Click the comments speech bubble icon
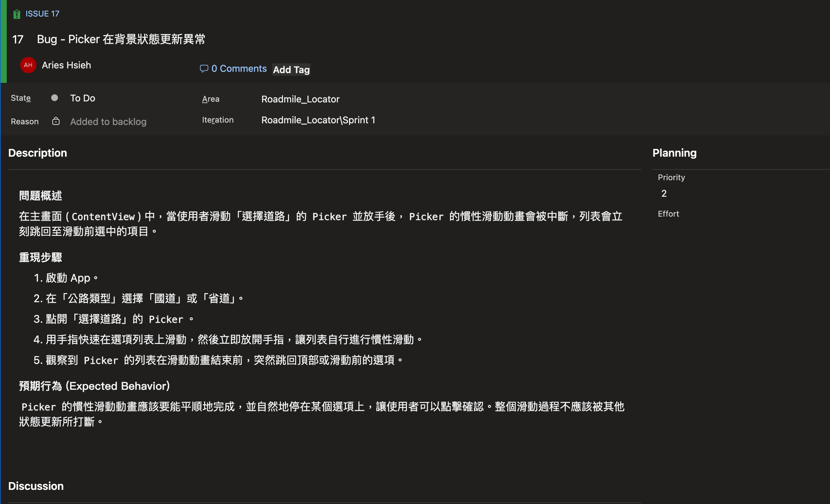Screen dimensions: 830x504 pyautogui.click(x=204, y=69)
